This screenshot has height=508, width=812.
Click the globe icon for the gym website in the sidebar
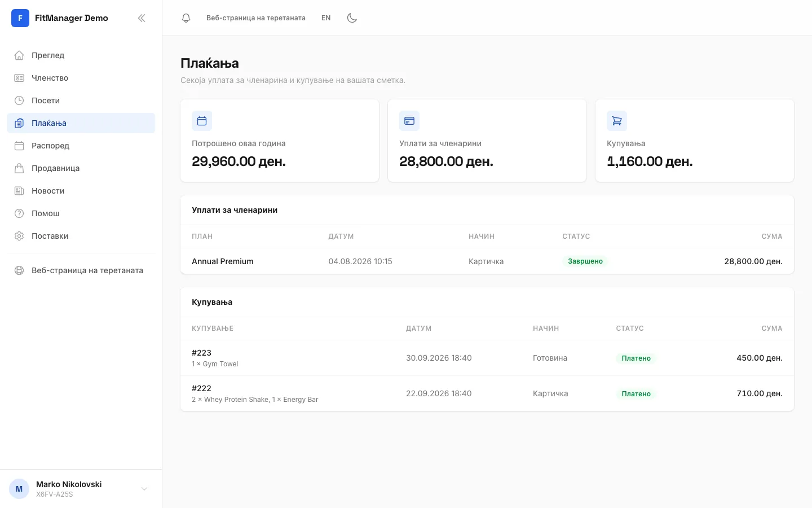tap(19, 270)
